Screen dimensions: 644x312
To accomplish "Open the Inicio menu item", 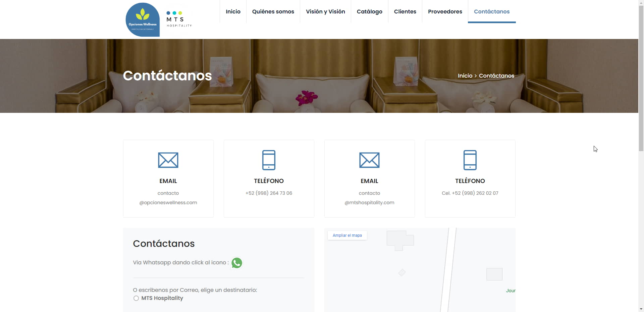I will coord(233,11).
